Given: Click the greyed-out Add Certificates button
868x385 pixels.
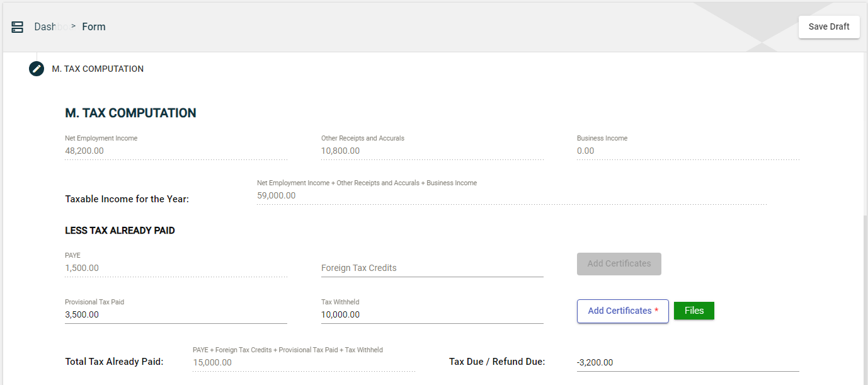Looking at the screenshot, I should (x=619, y=264).
